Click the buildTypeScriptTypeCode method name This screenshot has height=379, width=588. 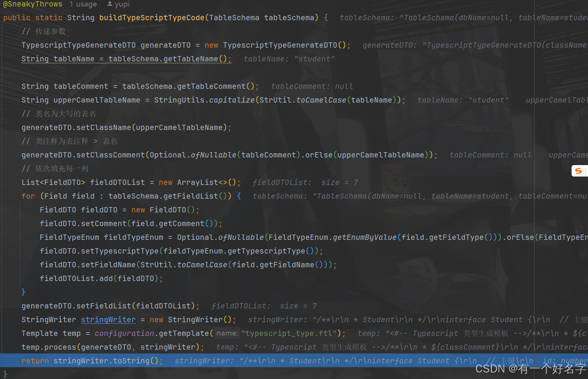[152, 18]
